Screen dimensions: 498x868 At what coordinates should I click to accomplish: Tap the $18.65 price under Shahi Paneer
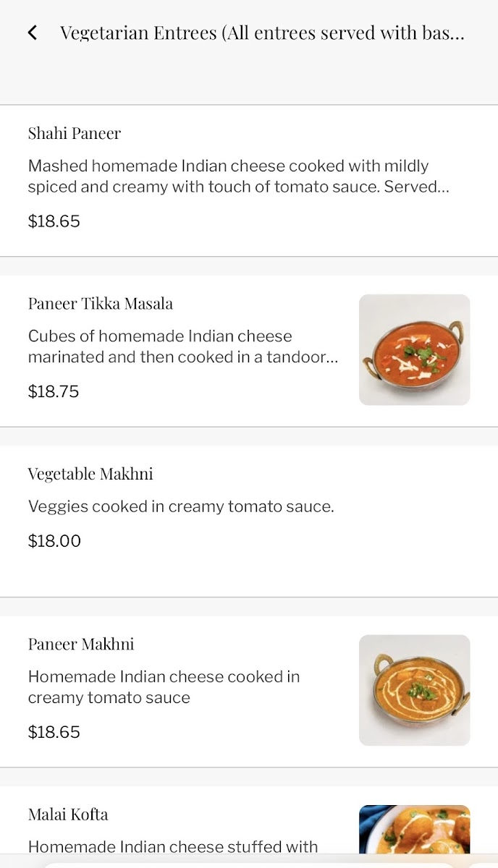pyautogui.click(x=54, y=221)
